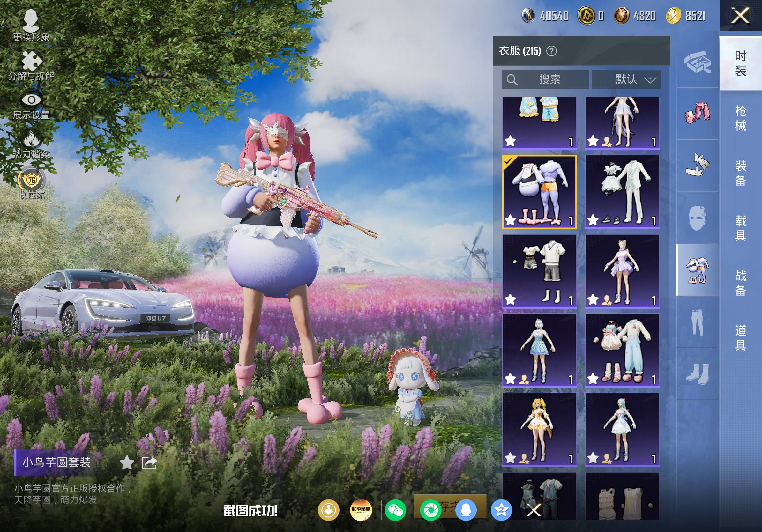This screenshot has height=532, width=762.
Task: Toggle favorite star on school uniform outfit
Action: tap(511, 299)
